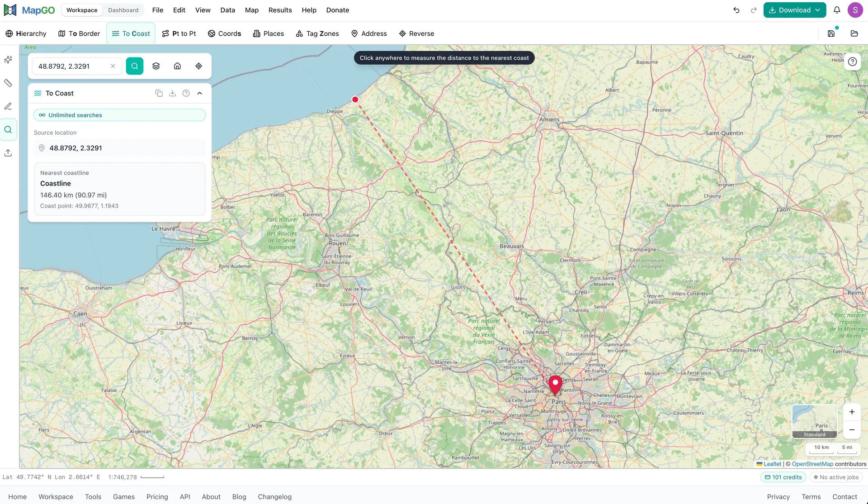
Task: Collapse the To Coast panel
Action: click(x=199, y=93)
